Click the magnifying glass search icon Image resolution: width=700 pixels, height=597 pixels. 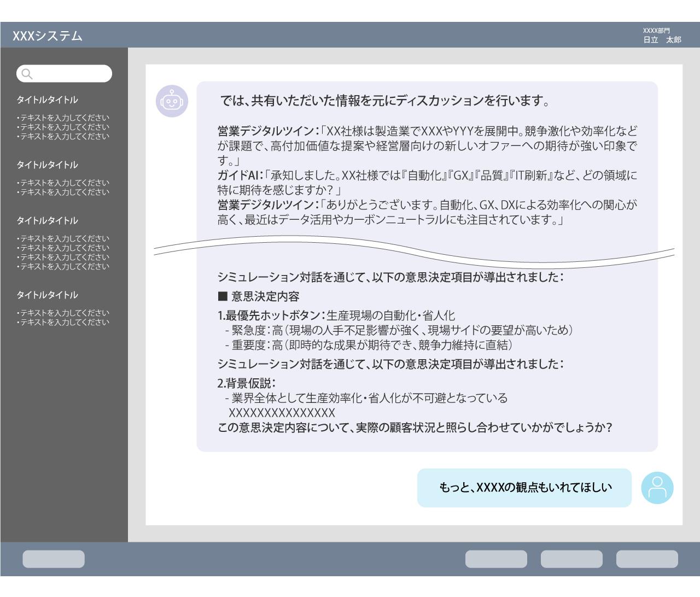[x=27, y=74]
